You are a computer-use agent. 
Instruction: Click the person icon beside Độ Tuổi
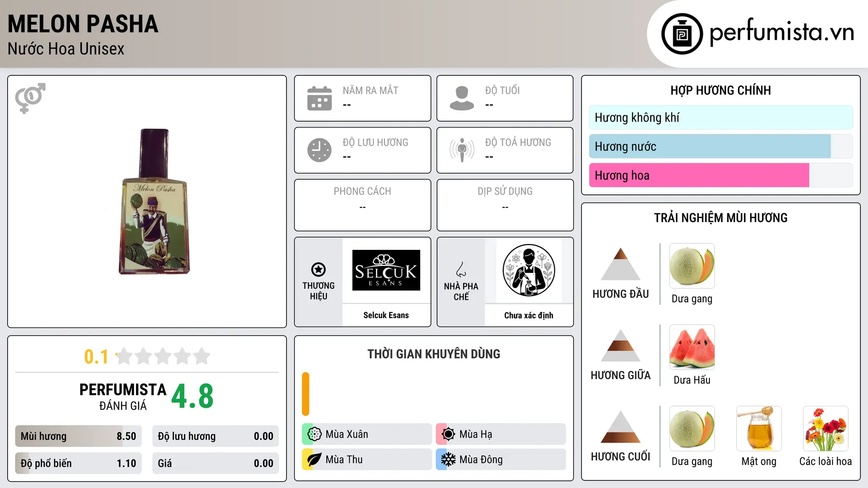click(462, 98)
